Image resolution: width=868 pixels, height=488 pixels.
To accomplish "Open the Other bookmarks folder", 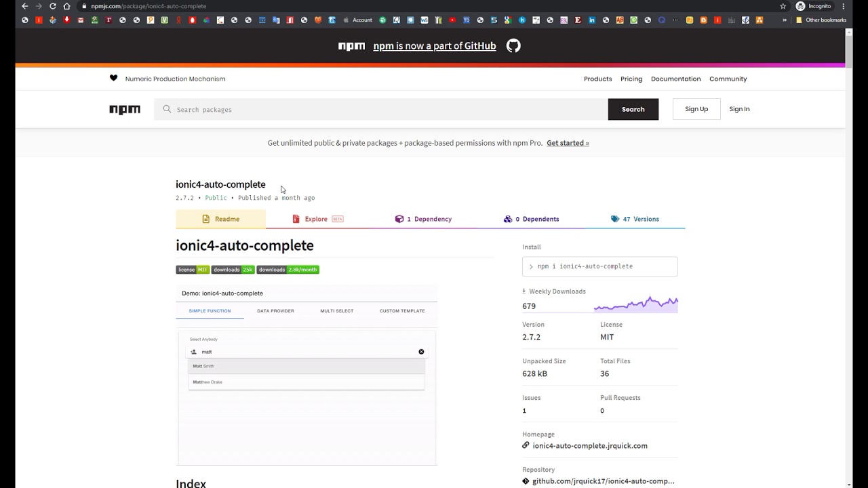I will (821, 20).
